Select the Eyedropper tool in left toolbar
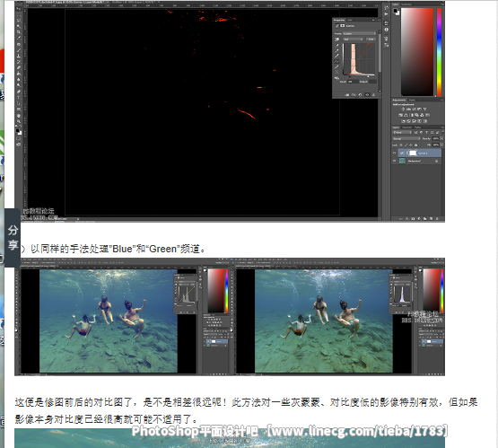498x448 pixels. [x=19, y=38]
